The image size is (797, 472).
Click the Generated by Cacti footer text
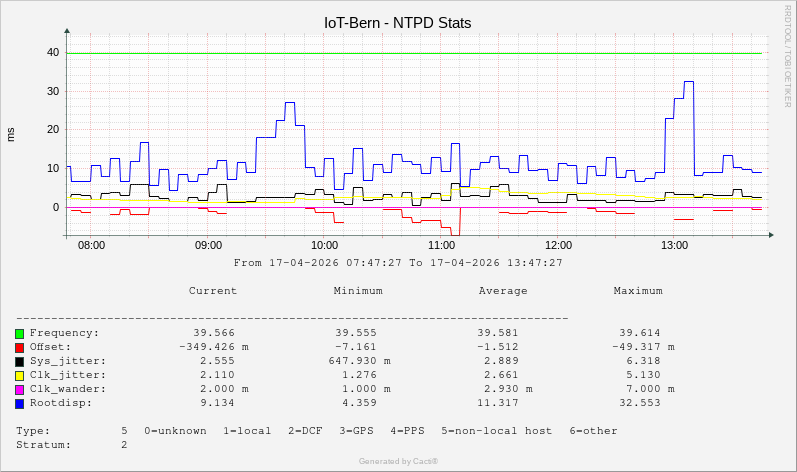[x=398, y=461]
